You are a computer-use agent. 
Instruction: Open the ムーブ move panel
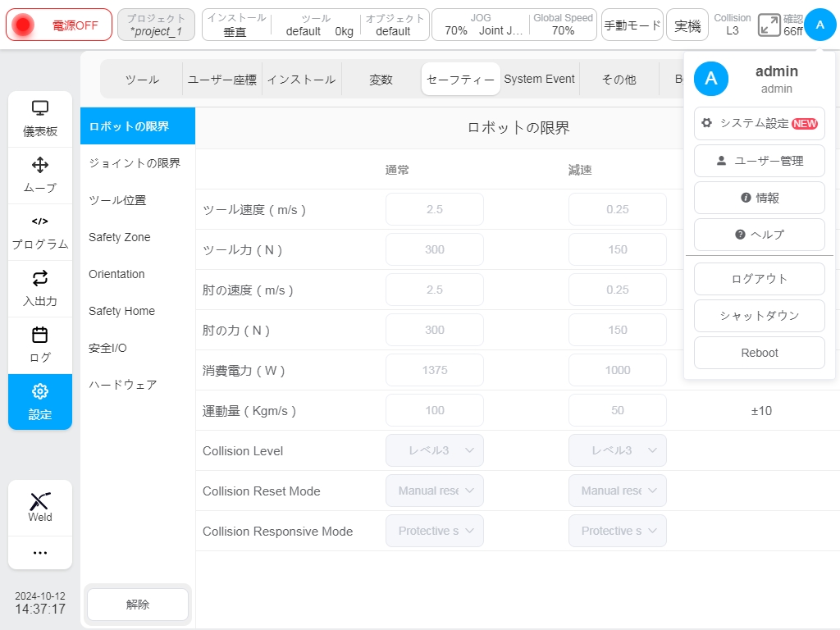pyautogui.click(x=40, y=176)
